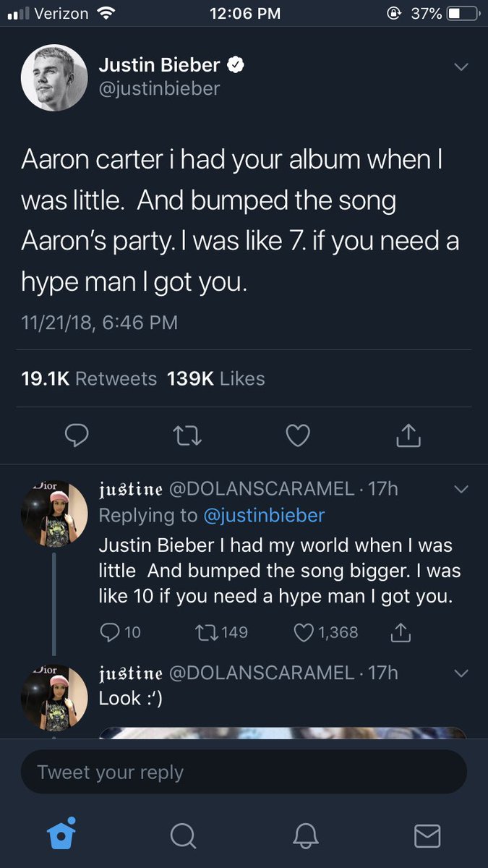Tap the Tweet your reply field
Screen dimensions: 488x868
pos(244,772)
